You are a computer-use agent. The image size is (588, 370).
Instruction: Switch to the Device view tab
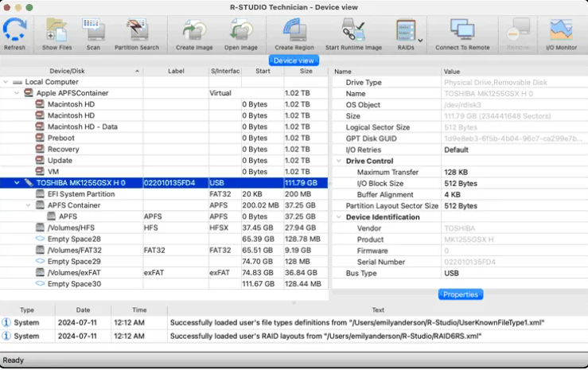294,60
